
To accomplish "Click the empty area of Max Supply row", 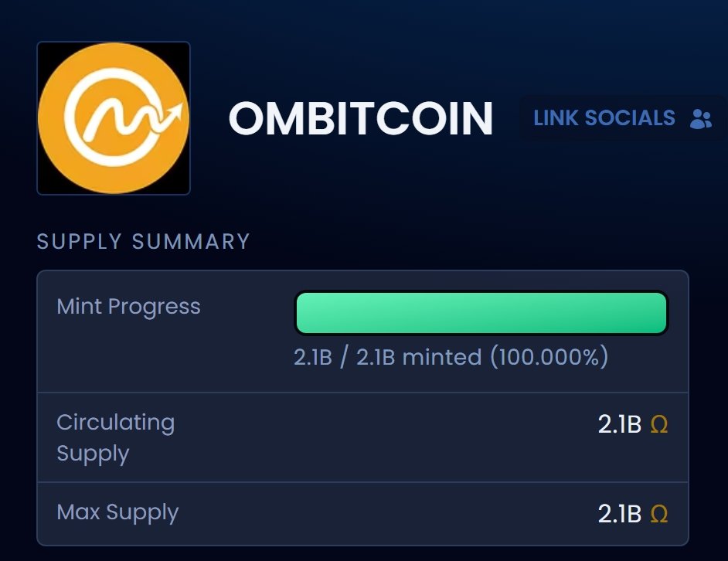I will point(386,514).
